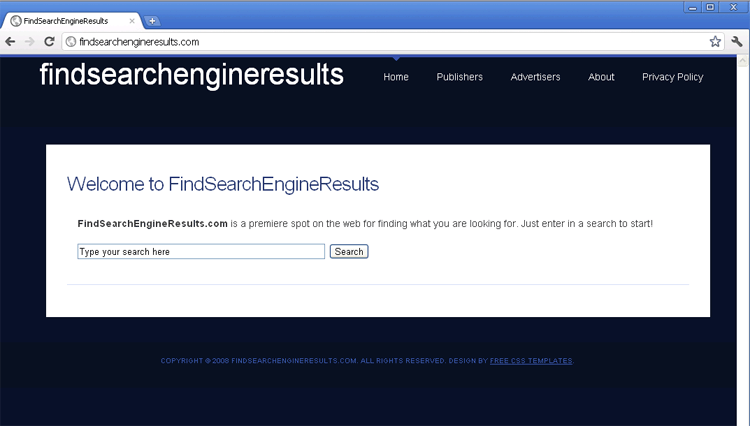Open the Privacy Policy link
This screenshot has width=750, height=426.
(672, 77)
